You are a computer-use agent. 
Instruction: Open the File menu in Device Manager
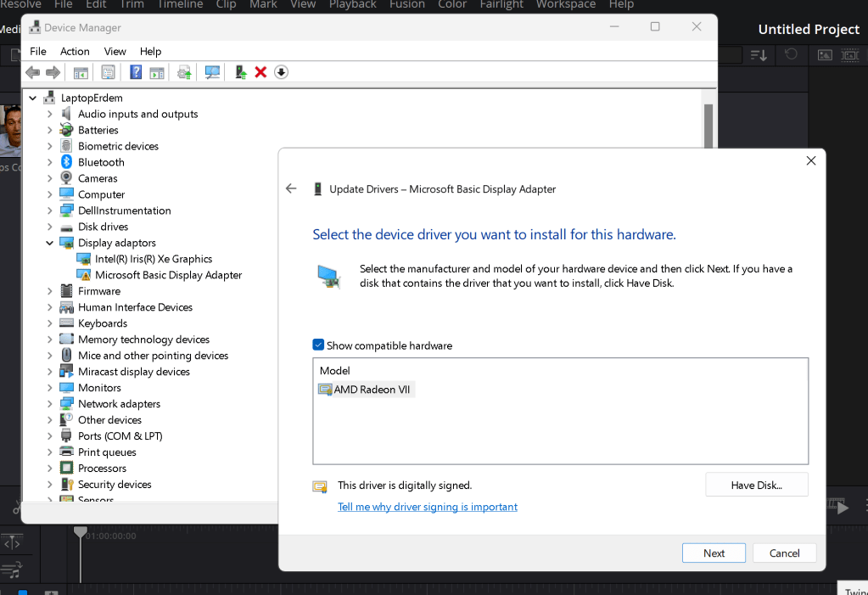(37, 51)
